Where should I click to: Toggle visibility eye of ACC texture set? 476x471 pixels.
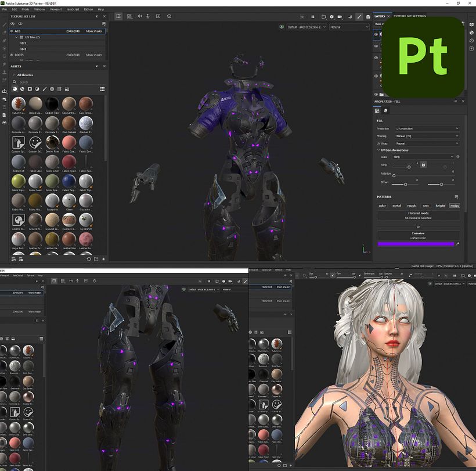click(12, 31)
